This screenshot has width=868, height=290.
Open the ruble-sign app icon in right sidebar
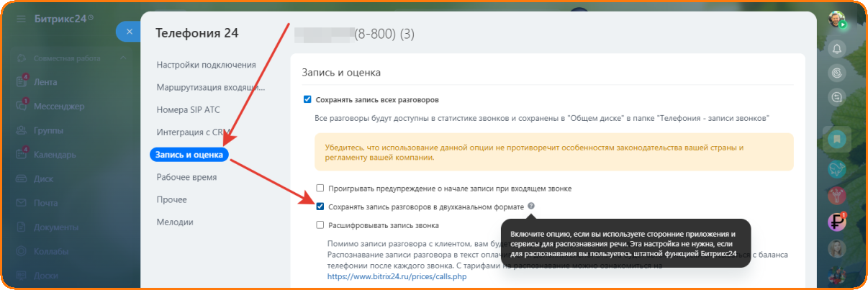click(x=836, y=222)
